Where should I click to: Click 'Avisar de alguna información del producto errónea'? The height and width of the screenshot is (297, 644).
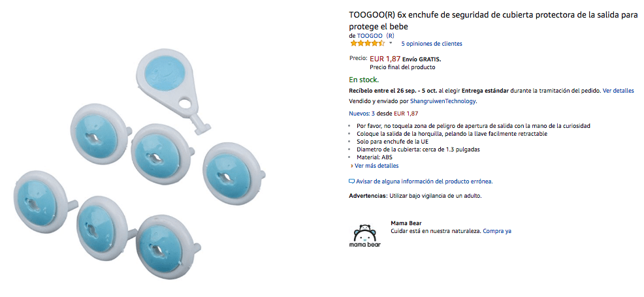(x=425, y=181)
